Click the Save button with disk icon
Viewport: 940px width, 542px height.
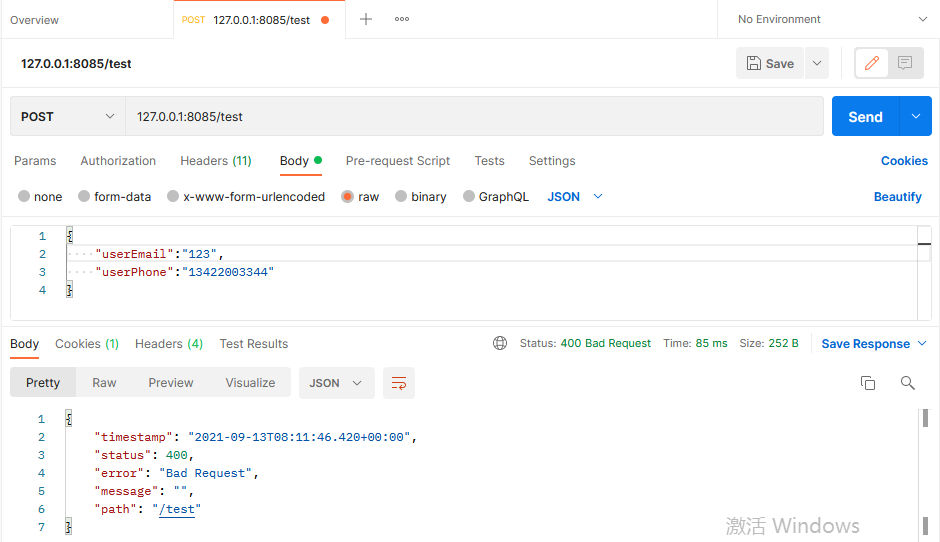pyautogui.click(x=770, y=63)
